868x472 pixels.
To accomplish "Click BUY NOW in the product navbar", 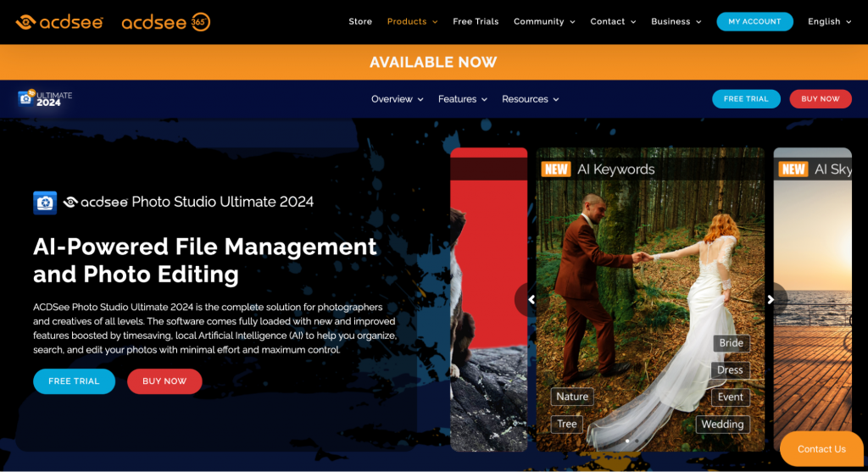I will (821, 99).
